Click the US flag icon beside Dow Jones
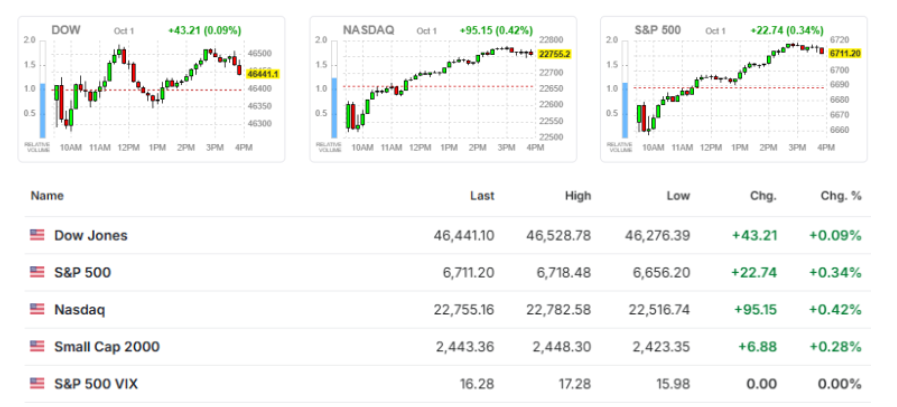This screenshot has height=407, width=897. click(x=37, y=236)
